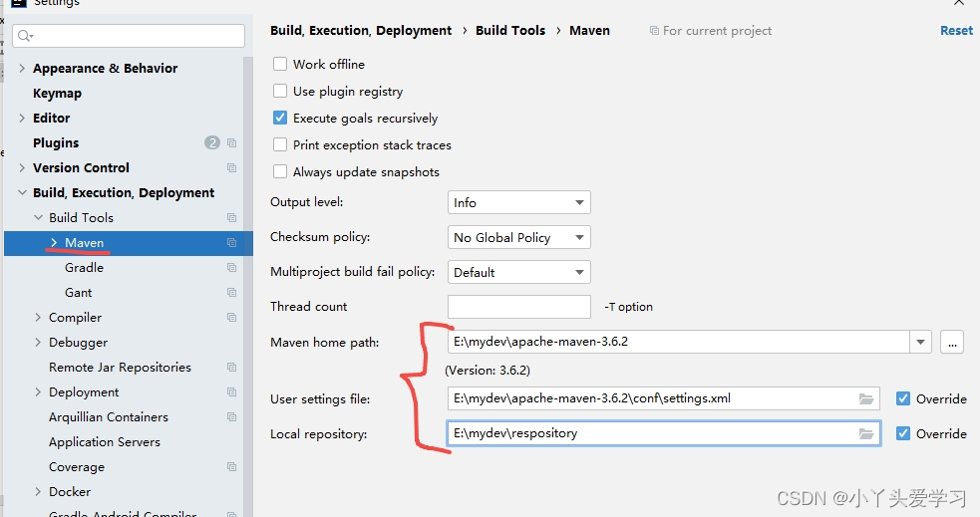Enable Use plugin registry checkbox
Screen dimensions: 980x517
click(280, 92)
